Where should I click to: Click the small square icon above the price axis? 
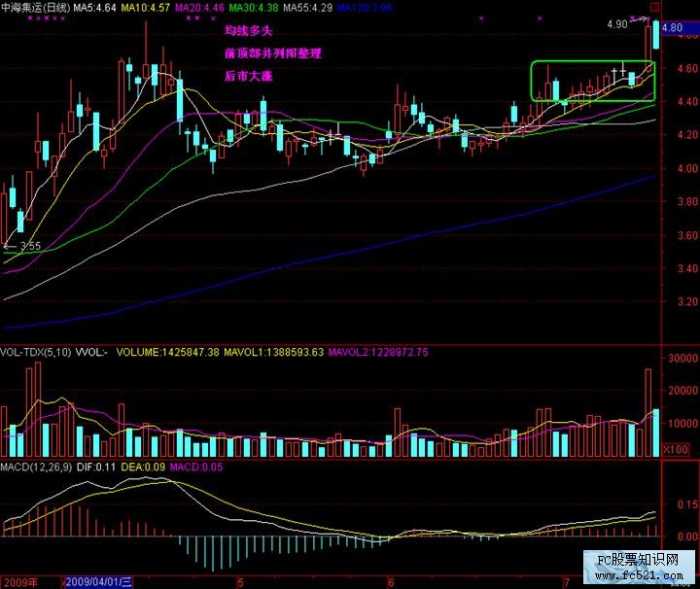[x=655, y=7]
